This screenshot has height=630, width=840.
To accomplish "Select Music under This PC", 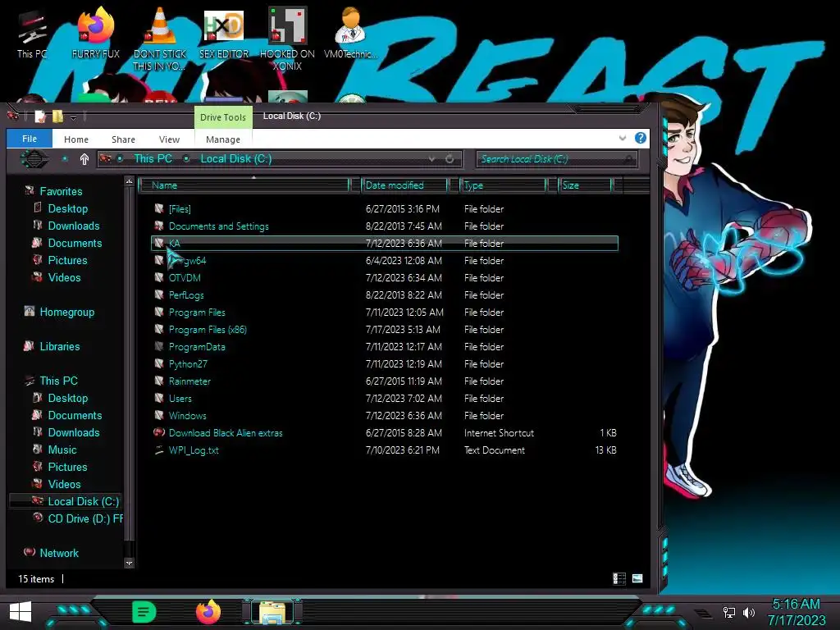I will click(x=62, y=450).
